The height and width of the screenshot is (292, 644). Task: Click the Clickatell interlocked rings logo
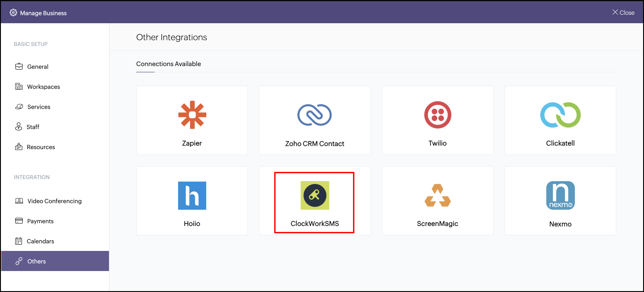tap(560, 115)
